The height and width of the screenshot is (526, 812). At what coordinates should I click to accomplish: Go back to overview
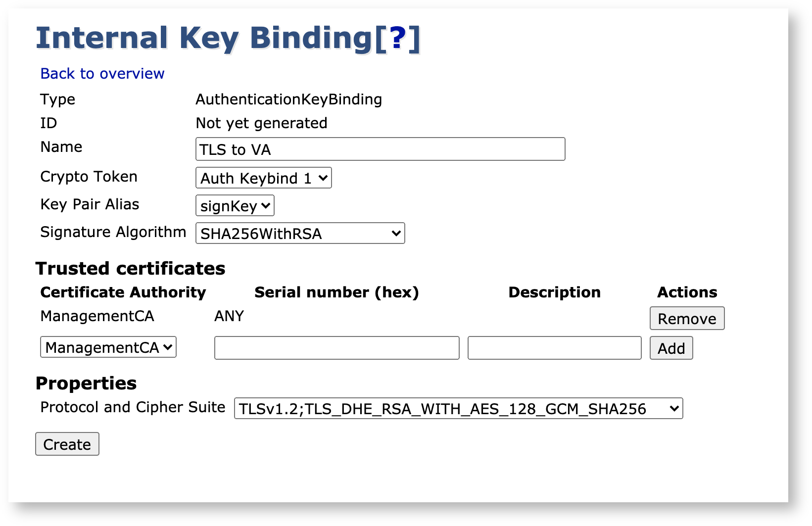point(102,74)
